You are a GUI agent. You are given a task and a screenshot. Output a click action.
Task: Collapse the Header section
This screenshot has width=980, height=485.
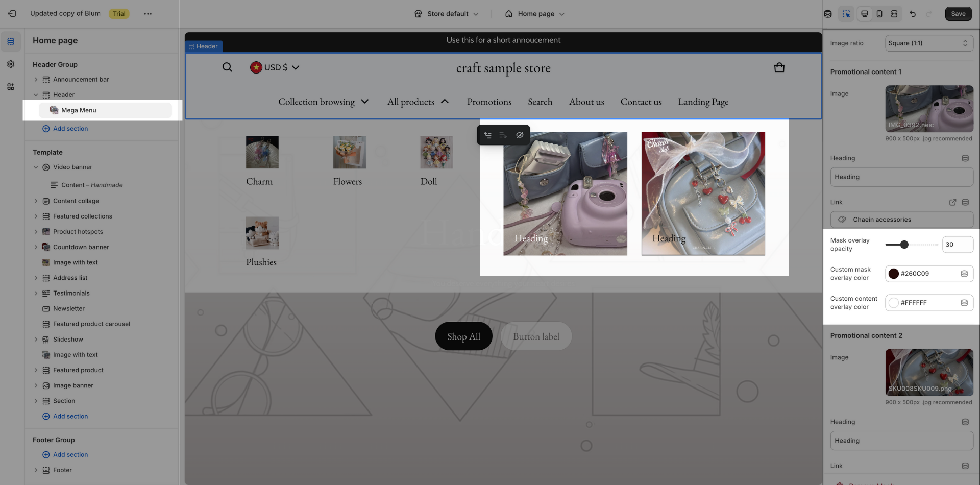36,95
